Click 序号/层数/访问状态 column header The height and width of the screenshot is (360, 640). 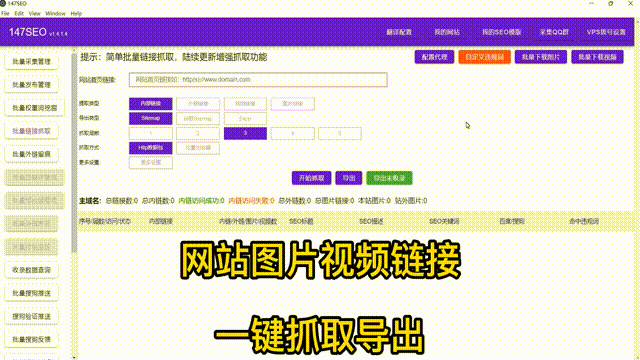tap(105, 221)
